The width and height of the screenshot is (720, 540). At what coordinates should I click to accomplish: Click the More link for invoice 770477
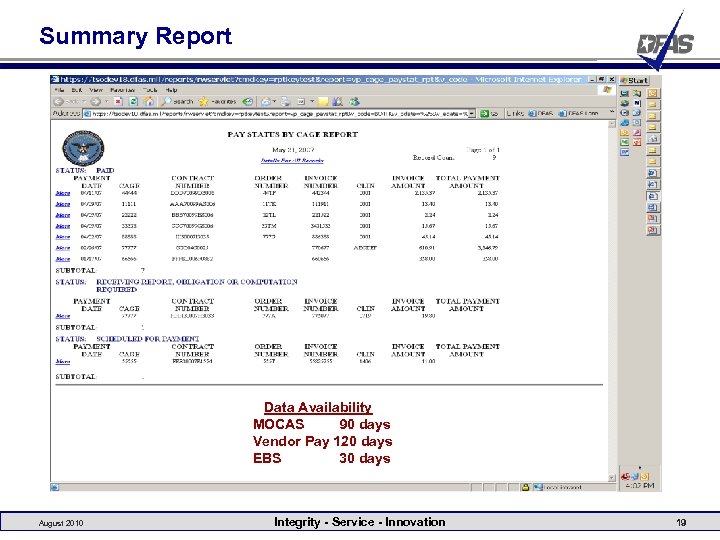tap(62, 248)
